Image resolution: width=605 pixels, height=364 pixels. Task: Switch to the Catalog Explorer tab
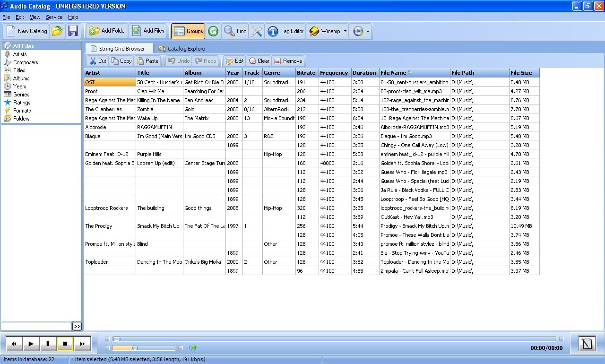[x=182, y=48]
